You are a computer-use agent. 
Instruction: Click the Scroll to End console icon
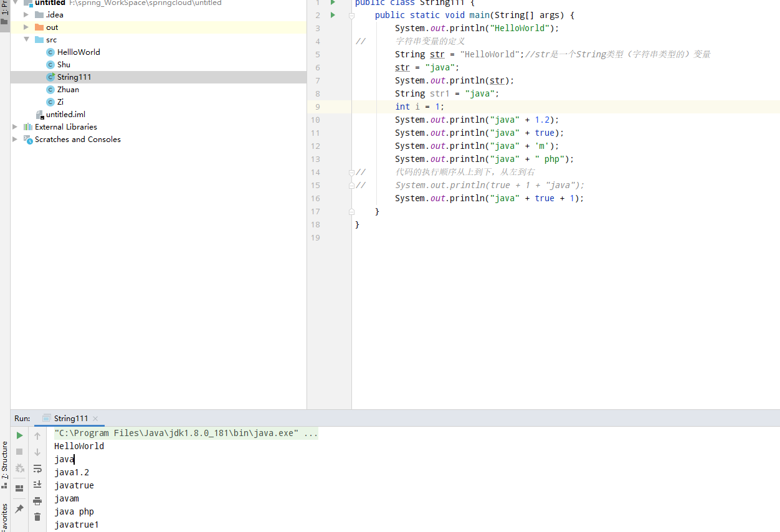tap(37, 484)
